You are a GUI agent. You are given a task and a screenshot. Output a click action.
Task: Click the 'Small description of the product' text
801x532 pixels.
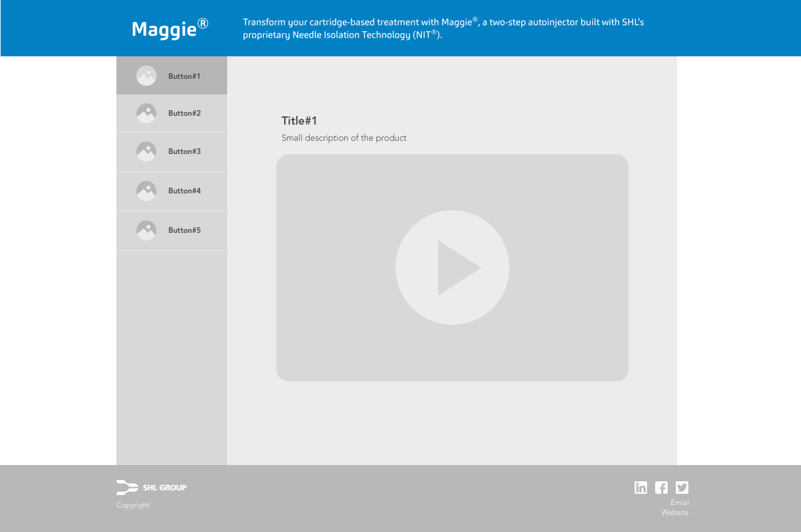click(x=344, y=138)
